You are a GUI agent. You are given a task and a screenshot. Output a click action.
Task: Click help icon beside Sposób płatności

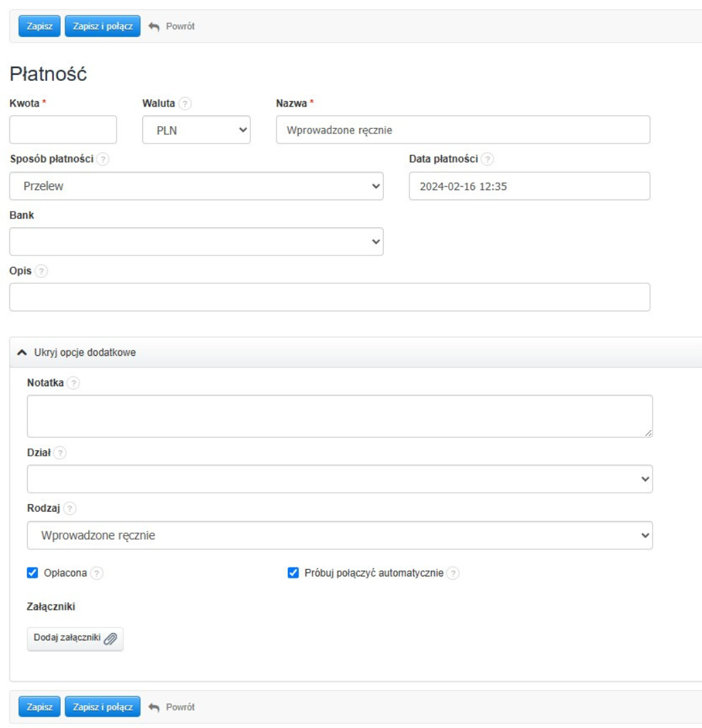103,159
